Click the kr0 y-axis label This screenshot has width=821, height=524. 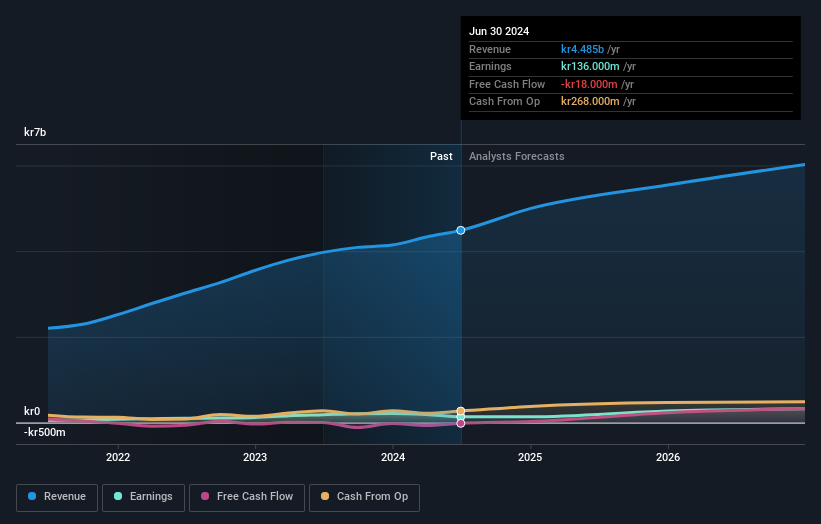pos(32,411)
